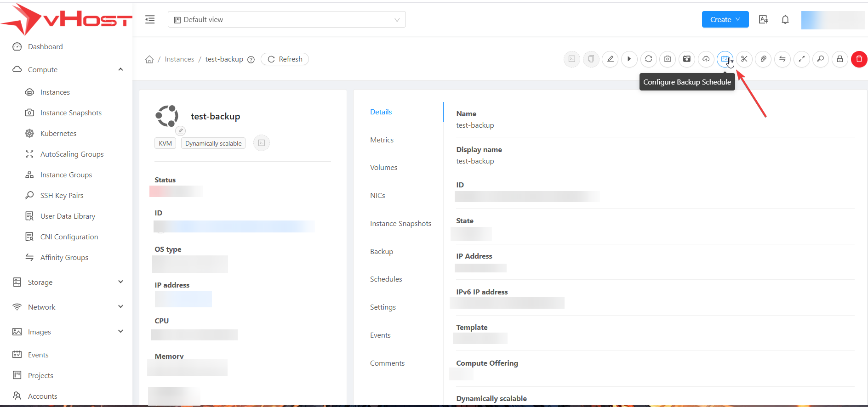The height and width of the screenshot is (407, 868).
Task: Click the red trash destroy instance button
Action: point(859,59)
